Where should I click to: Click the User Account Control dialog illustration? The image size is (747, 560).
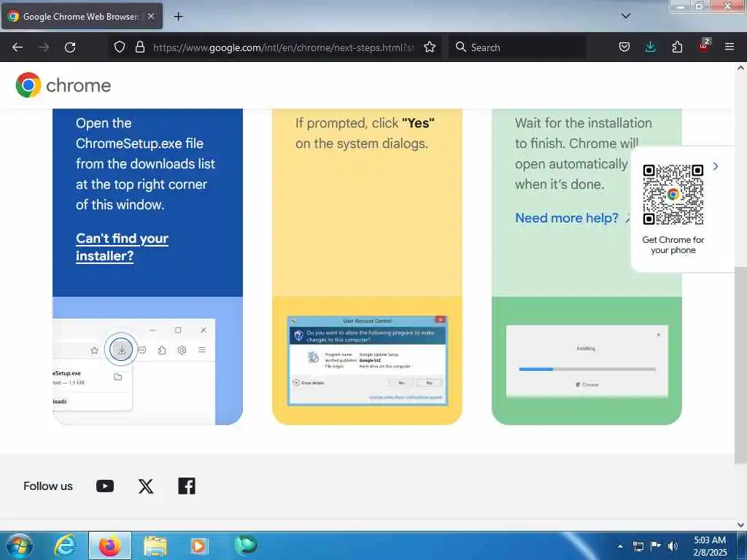pos(368,360)
